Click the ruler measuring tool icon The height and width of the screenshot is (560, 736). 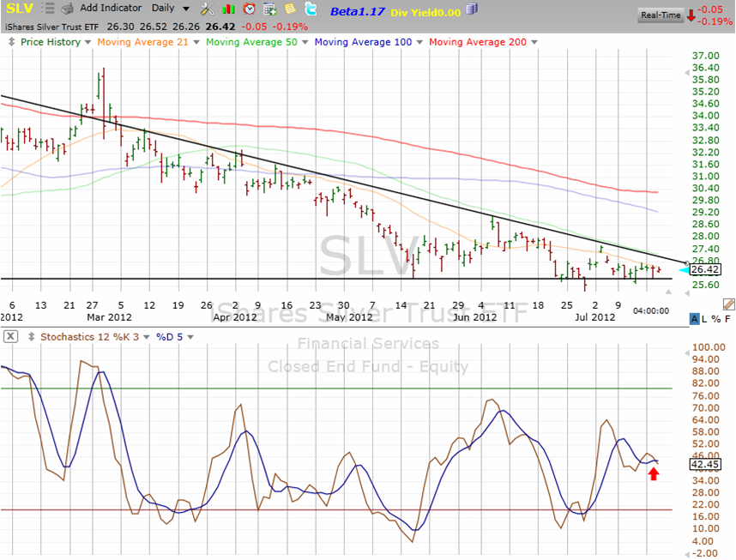728,304
